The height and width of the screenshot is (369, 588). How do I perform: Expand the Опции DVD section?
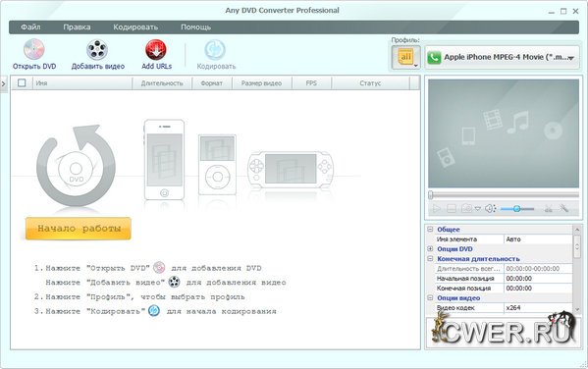coord(430,248)
